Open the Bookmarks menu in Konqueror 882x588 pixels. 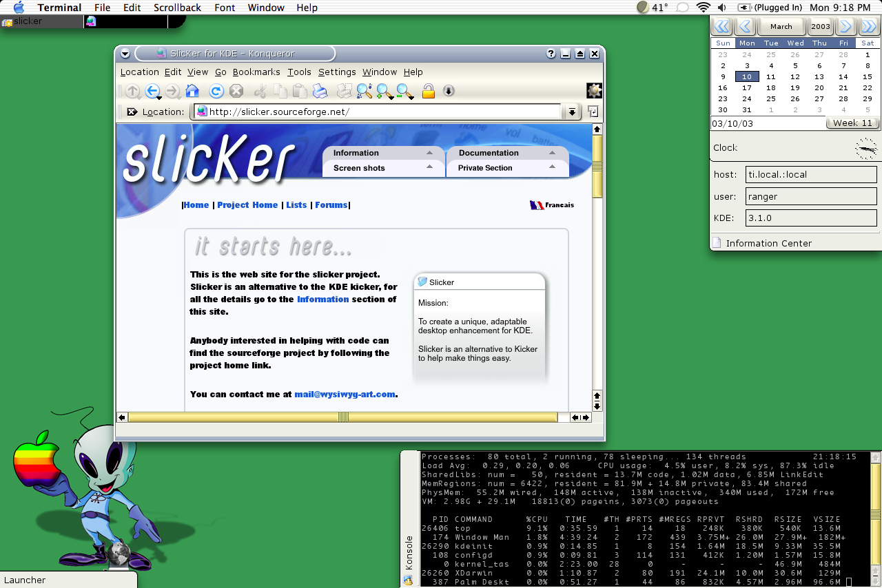(x=256, y=72)
